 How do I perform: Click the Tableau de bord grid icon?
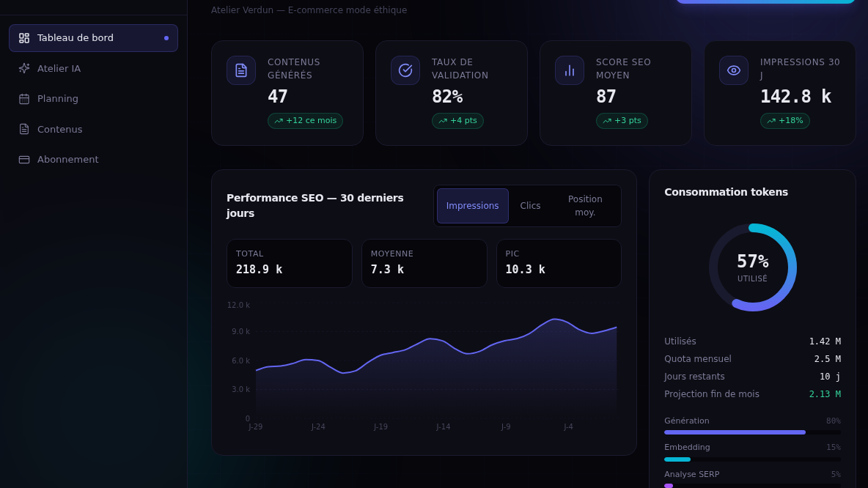click(23, 38)
